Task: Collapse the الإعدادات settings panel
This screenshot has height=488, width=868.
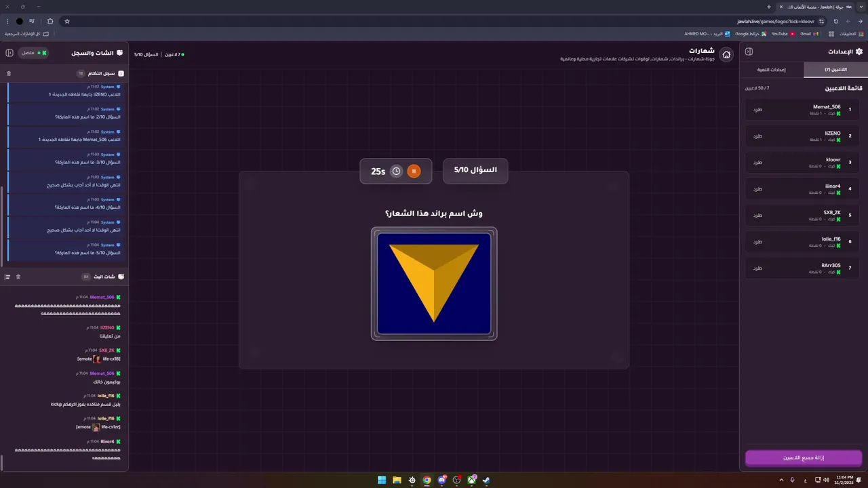Action: click(749, 52)
